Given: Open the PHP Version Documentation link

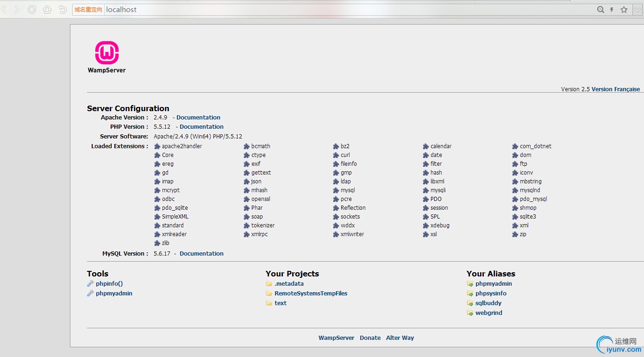Looking at the screenshot, I should pos(201,127).
